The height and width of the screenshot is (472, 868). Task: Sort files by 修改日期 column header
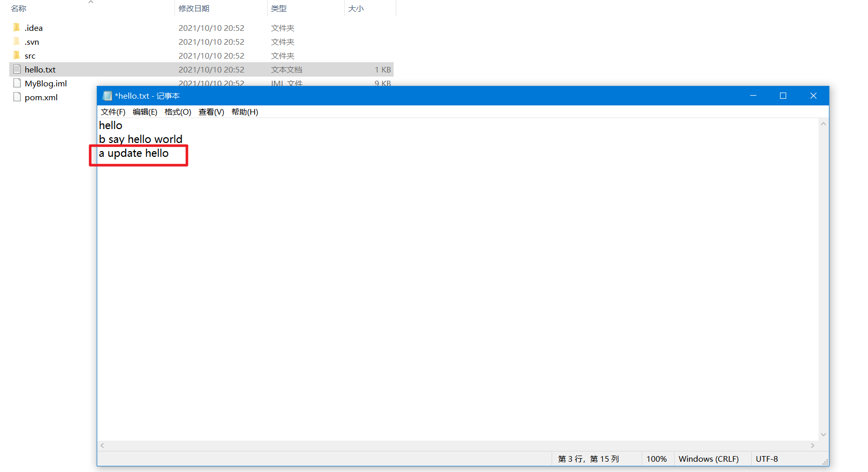pyautogui.click(x=194, y=8)
